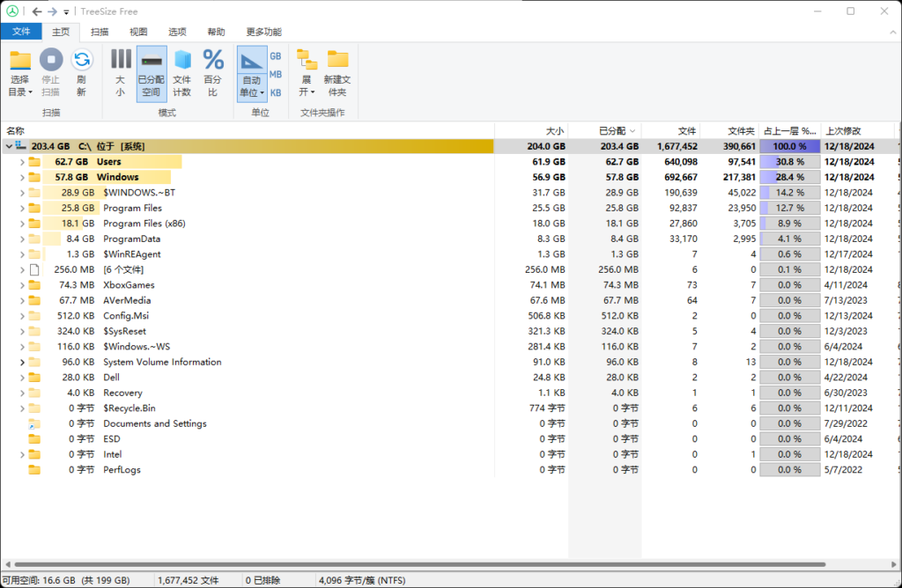
Task: Click the forward navigation arrow
Action: click(52, 11)
